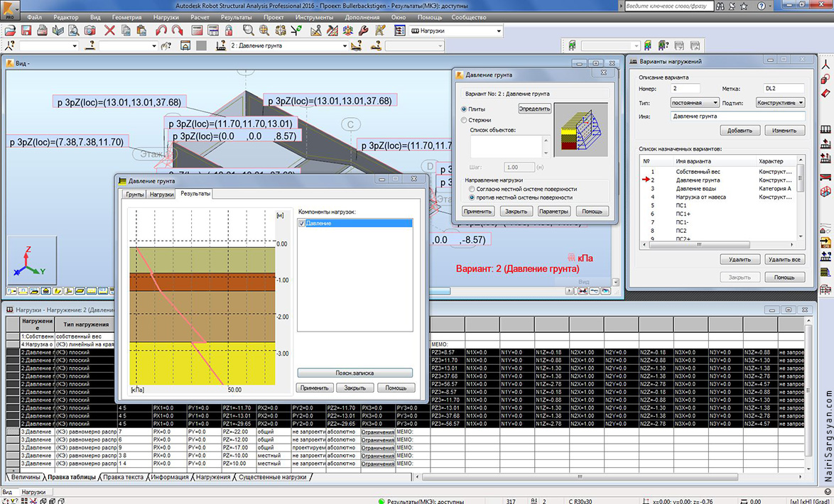Open the Инструменты menu

314,18
